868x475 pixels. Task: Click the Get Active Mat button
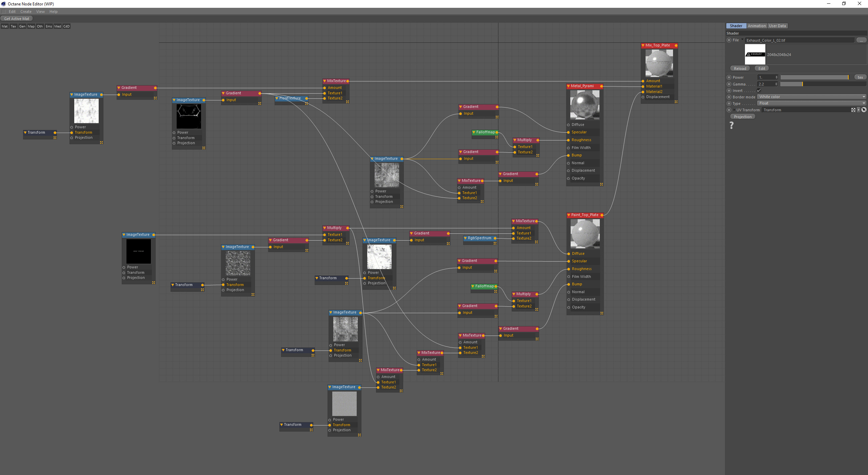click(17, 19)
